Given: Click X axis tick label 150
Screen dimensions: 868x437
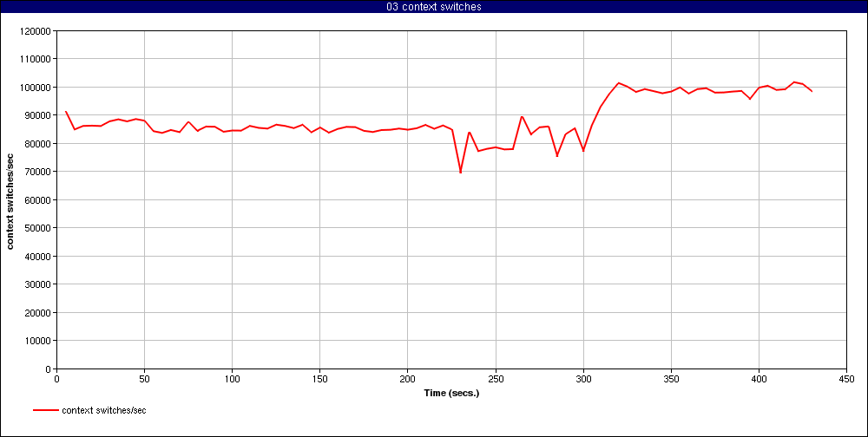Looking at the screenshot, I should pyautogui.click(x=320, y=380).
